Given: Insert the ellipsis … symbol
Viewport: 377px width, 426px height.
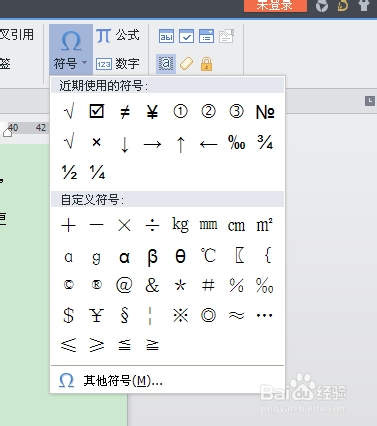Looking at the screenshot, I should (264, 315).
